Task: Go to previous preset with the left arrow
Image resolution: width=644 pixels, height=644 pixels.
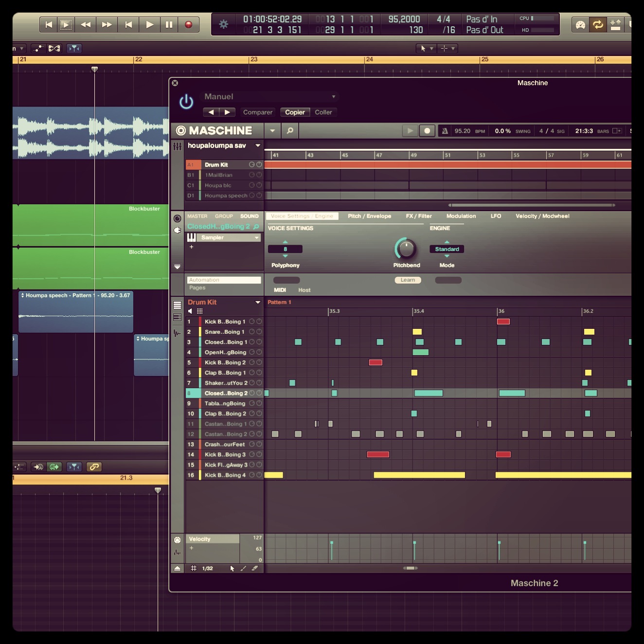Action: tap(211, 112)
